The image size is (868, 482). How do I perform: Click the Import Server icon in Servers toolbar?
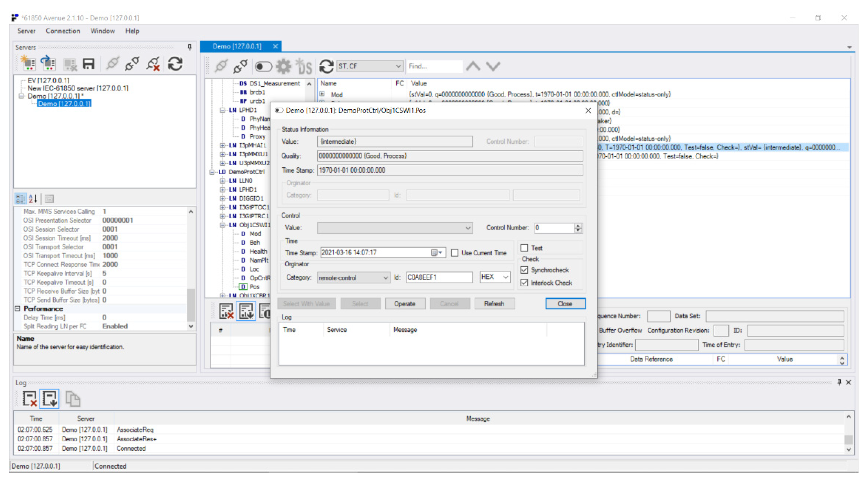coord(48,63)
